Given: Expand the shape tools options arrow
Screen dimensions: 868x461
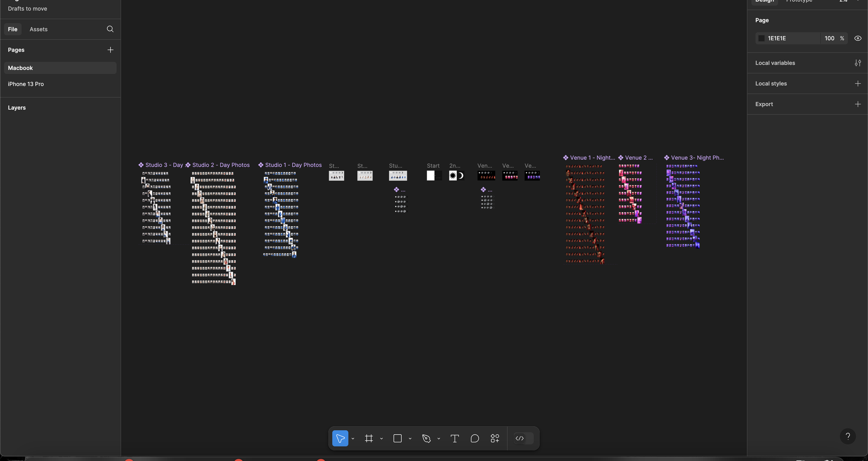Looking at the screenshot, I should click(x=410, y=439).
